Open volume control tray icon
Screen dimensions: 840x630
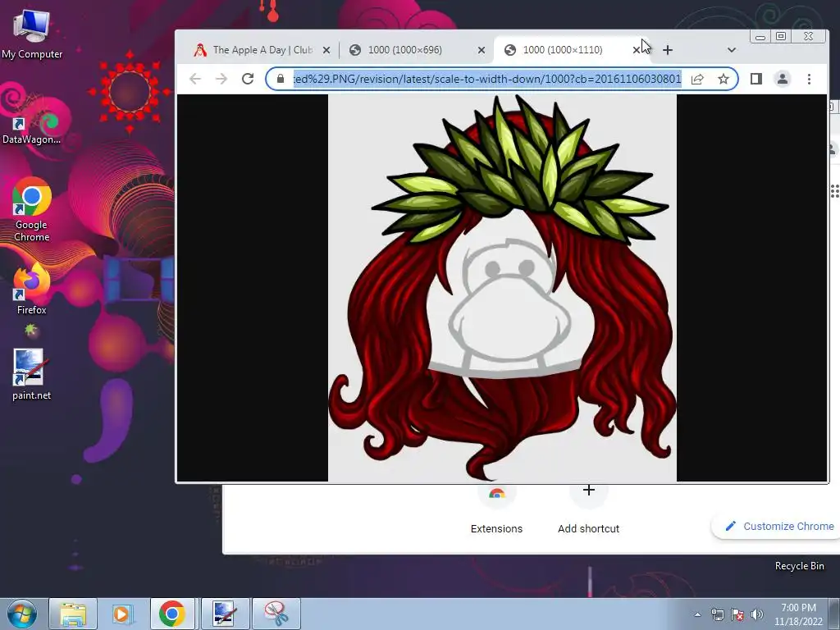(757, 614)
